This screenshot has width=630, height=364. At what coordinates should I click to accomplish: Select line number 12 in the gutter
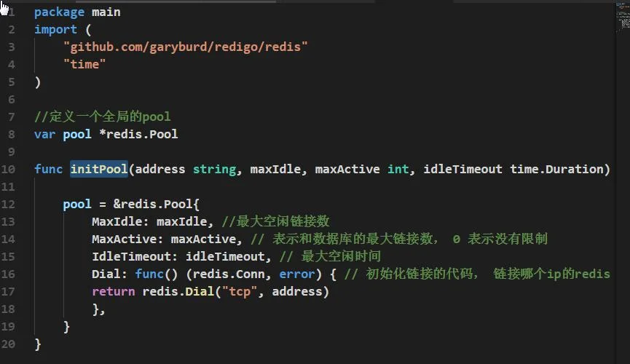click(x=8, y=204)
